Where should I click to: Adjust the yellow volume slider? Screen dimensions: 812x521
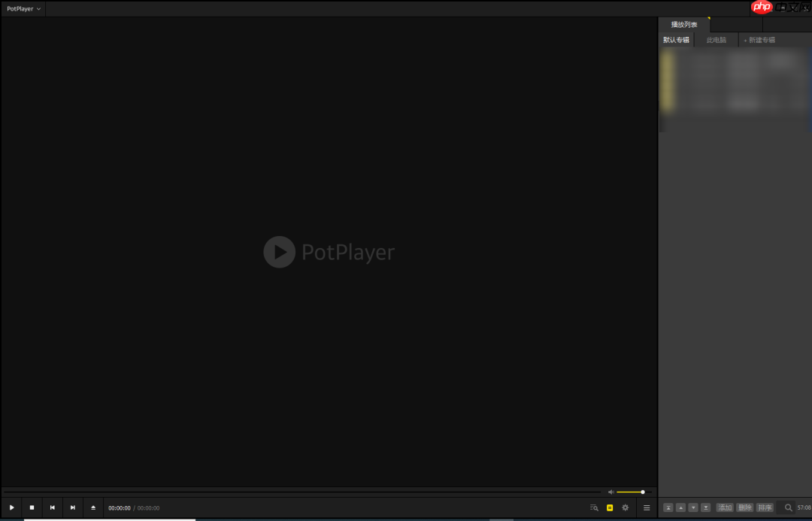[x=633, y=492]
